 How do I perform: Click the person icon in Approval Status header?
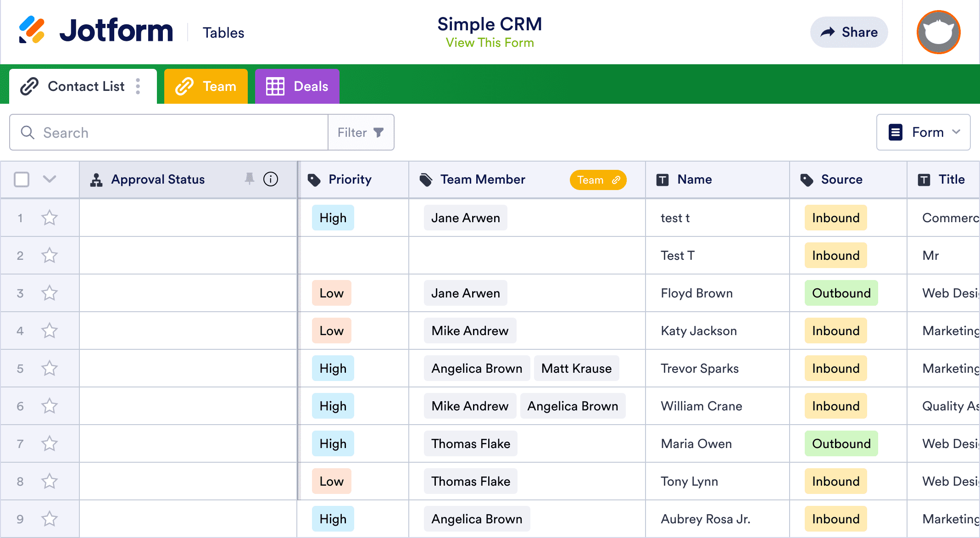[x=95, y=179]
